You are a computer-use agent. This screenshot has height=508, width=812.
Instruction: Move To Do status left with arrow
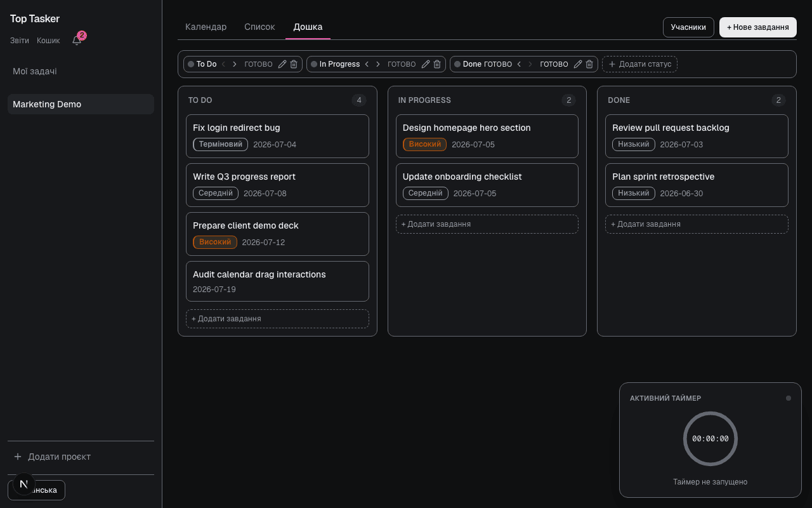(223, 64)
